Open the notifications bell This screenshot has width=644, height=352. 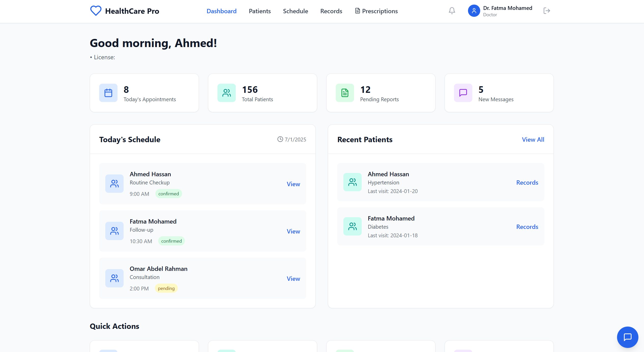pyautogui.click(x=452, y=11)
